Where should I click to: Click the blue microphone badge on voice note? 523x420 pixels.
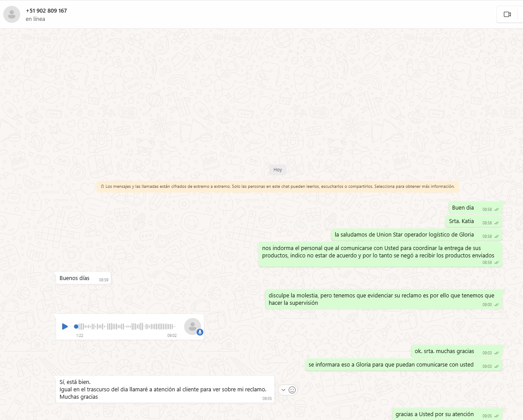pyautogui.click(x=200, y=332)
